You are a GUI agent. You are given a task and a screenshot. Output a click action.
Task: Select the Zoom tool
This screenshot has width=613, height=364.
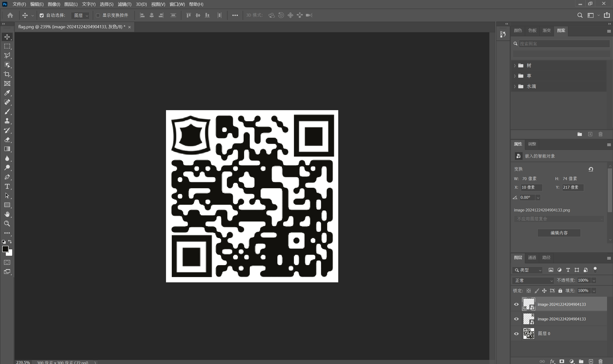pyautogui.click(x=7, y=223)
